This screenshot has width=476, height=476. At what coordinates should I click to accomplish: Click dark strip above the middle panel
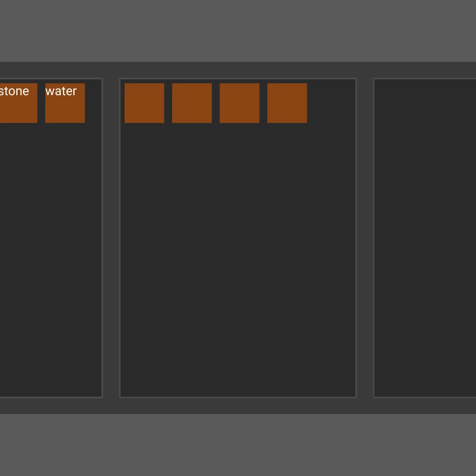(238, 70)
